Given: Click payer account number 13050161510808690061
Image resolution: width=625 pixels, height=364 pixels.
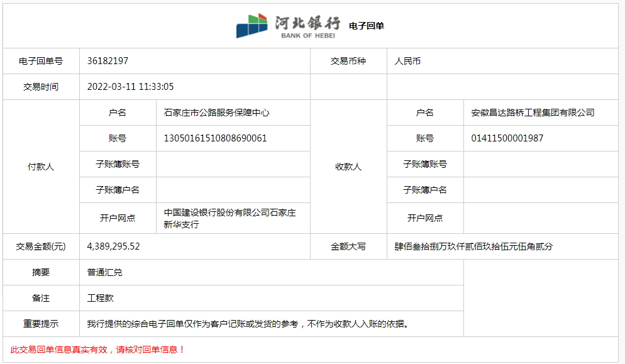Looking at the screenshot, I should tap(215, 138).
